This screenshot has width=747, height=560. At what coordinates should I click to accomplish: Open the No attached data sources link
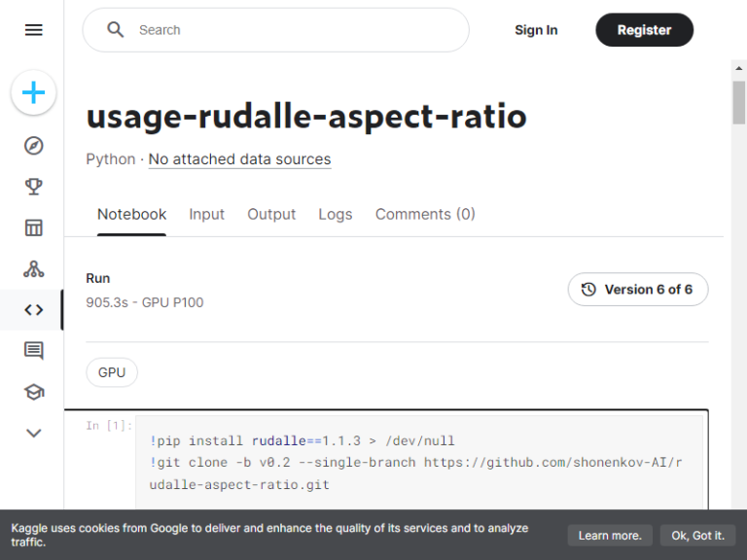click(239, 159)
